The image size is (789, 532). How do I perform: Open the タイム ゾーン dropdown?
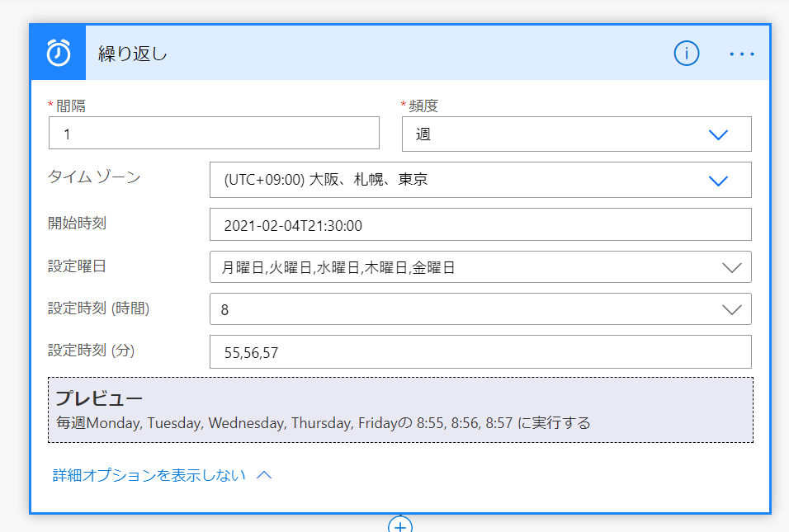click(x=480, y=180)
